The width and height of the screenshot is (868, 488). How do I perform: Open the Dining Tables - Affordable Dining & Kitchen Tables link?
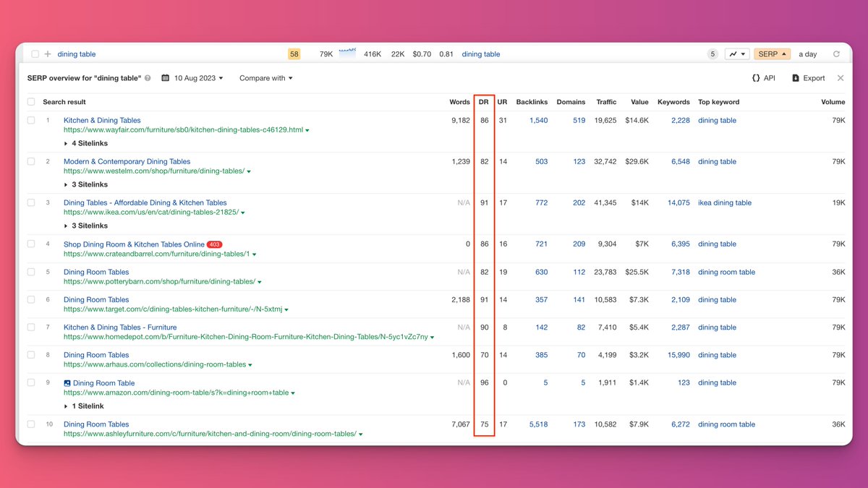point(145,203)
